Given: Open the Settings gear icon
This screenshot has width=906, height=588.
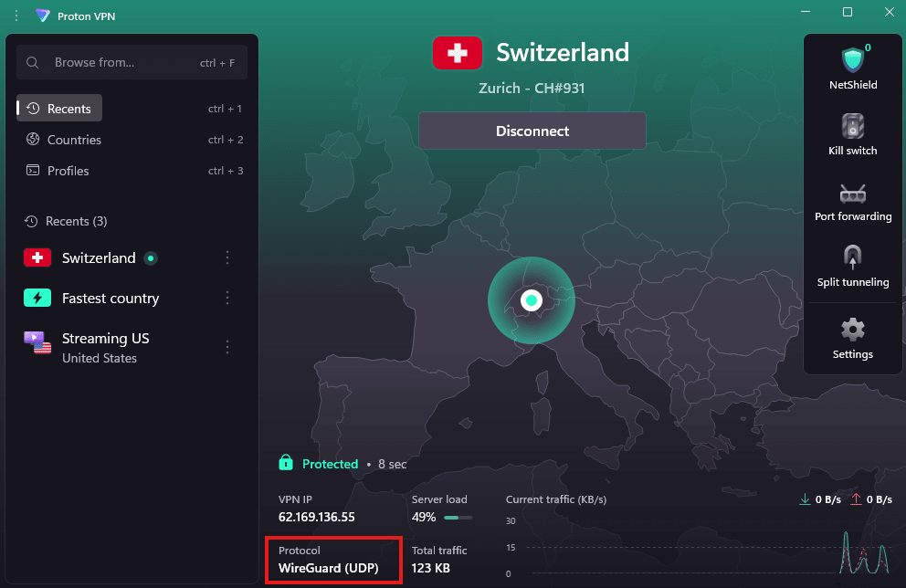Looking at the screenshot, I should [x=852, y=330].
